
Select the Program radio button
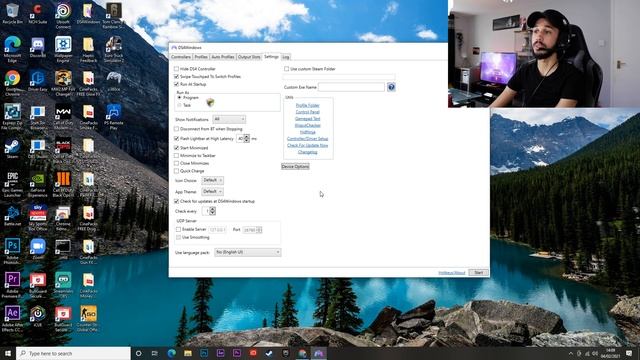click(179, 98)
